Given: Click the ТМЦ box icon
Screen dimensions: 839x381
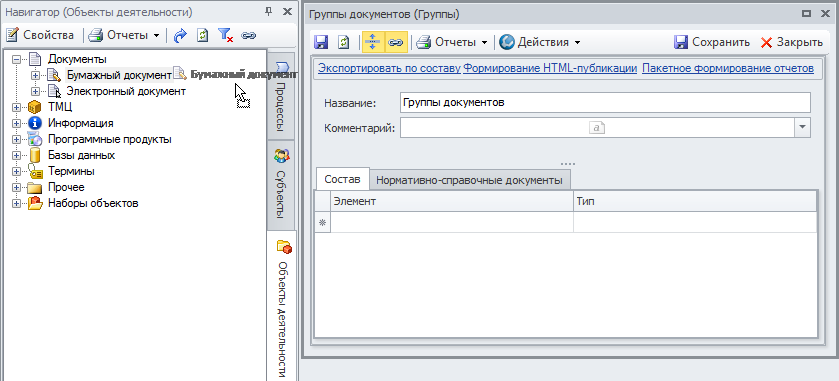Looking at the screenshot, I should pyautogui.click(x=35, y=107).
